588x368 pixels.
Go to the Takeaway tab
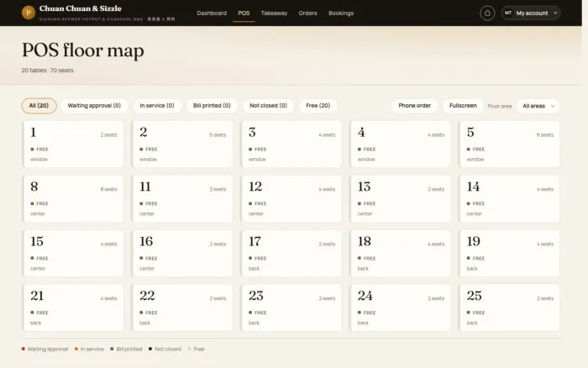[274, 13]
